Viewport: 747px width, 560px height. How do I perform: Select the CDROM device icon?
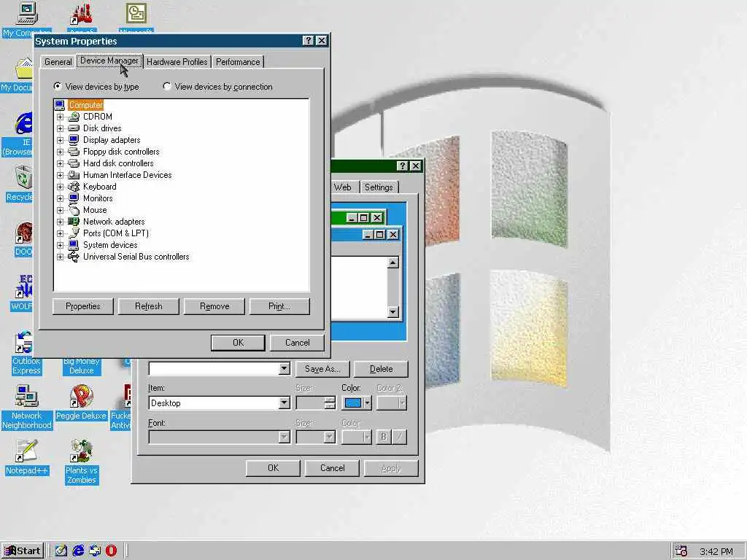(x=74, y=117)
